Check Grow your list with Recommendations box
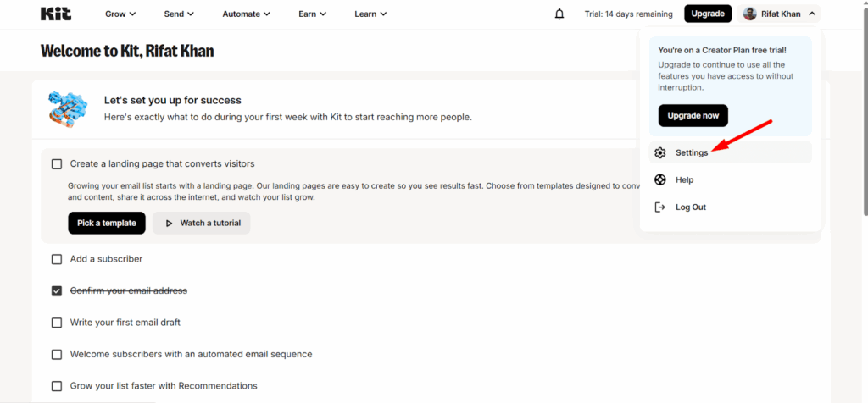Screen dimensions: 868x403 57,386
